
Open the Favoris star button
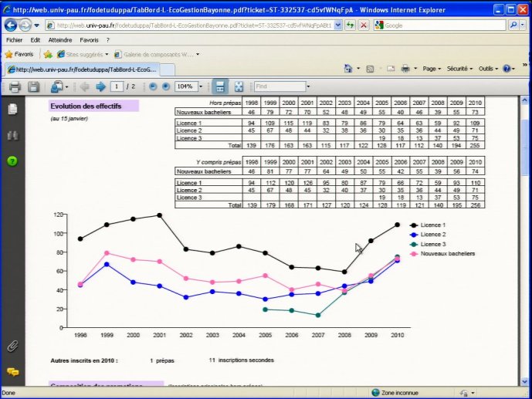point(19,54)
